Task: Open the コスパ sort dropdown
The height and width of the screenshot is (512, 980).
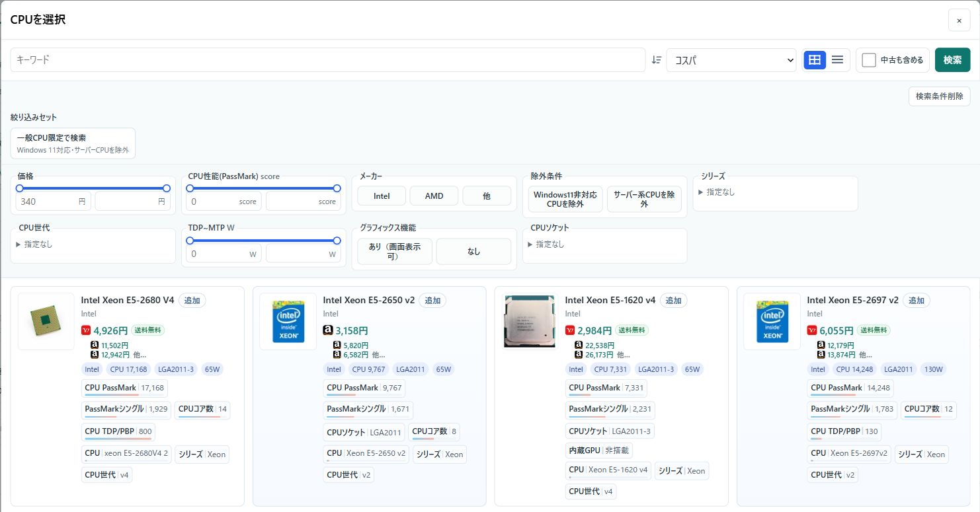Action: 731,59
